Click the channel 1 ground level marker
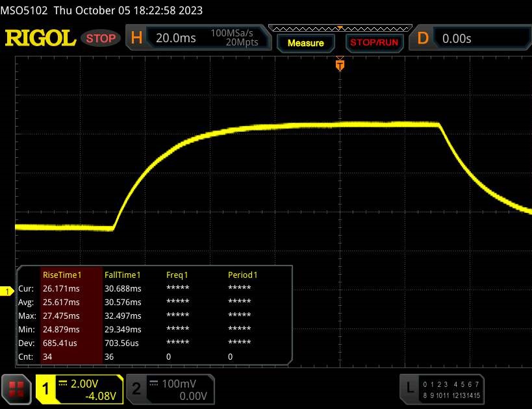 point(6,291)
